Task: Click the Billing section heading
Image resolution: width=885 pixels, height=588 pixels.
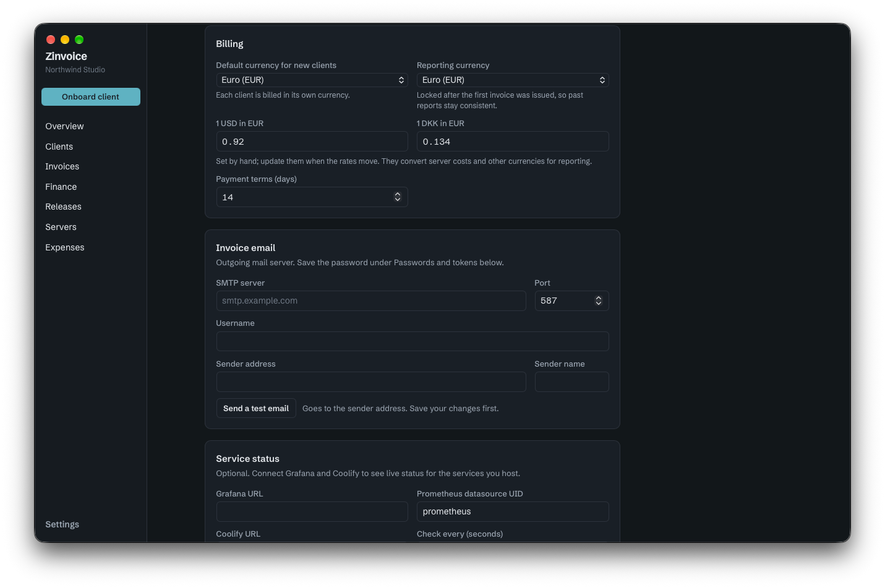Action: 229,44
